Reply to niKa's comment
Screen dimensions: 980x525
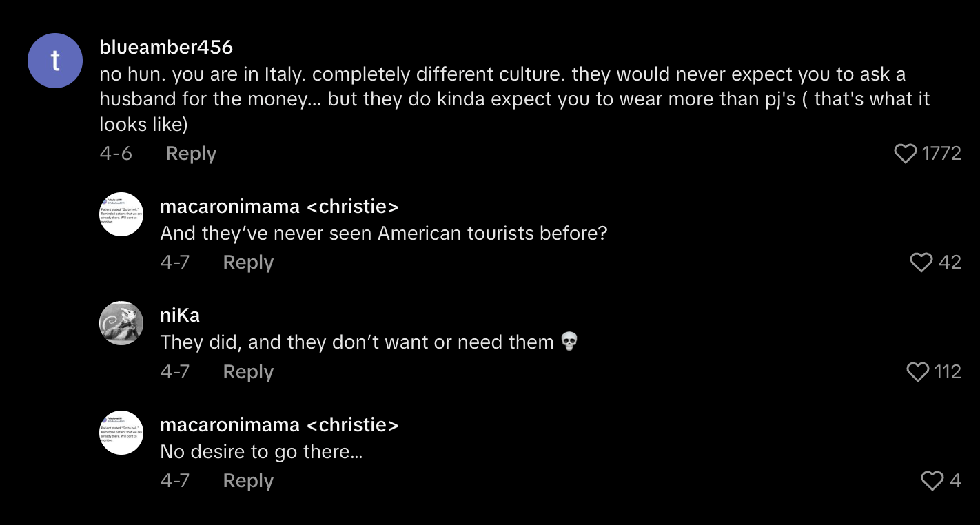point(248,372)
